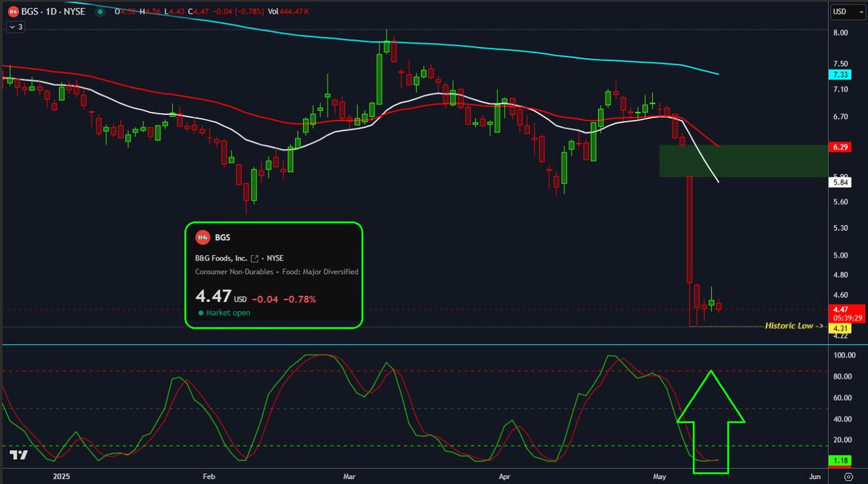Click the BGS logo inside info card
868x484 pixels.
[203, 237]
